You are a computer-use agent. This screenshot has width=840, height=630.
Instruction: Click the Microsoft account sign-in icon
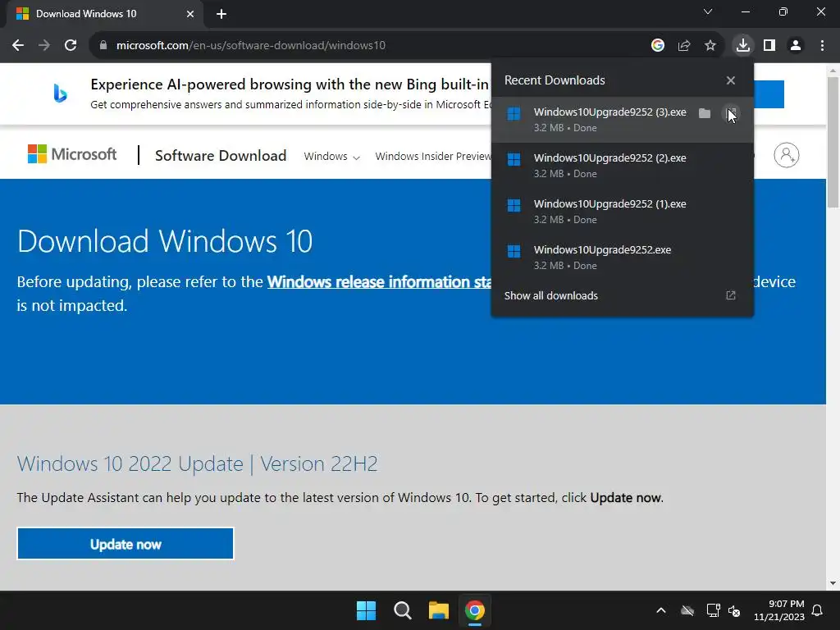787,155
